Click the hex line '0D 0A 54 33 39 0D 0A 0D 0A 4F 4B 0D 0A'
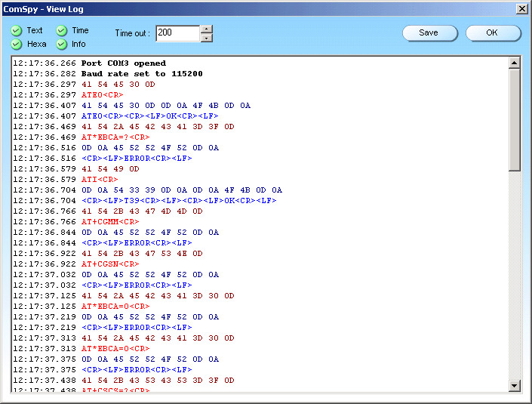Screen dimensions: 532x404 click(x=182, y=190)
